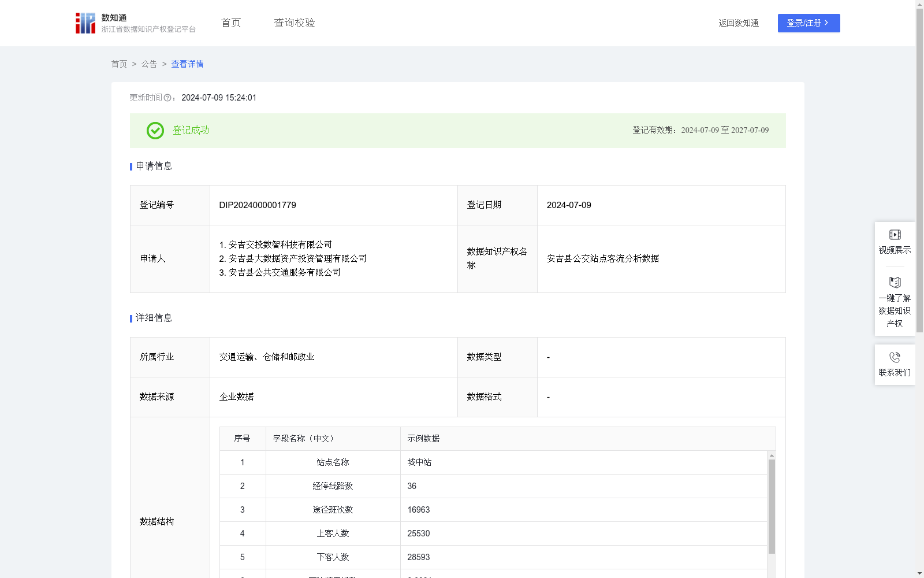Viewport: 924px width, 578px height.
Task: Click the main page vertical scrollbar thumb
Action: point(919,171)
